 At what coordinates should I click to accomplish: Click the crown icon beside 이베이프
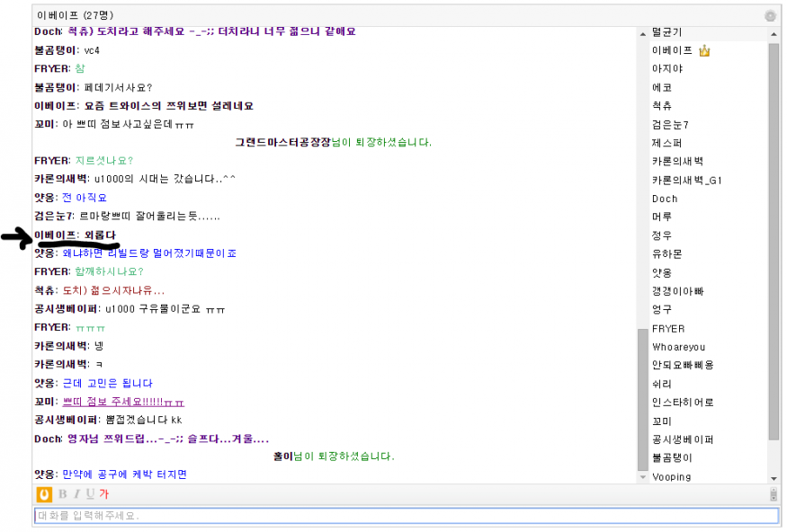[x=705, y=50]
